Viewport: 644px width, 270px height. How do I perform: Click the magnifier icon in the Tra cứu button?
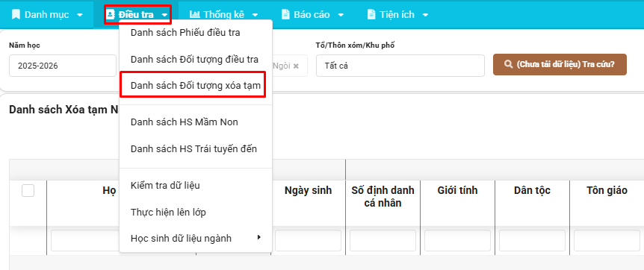tap(509, 65)
